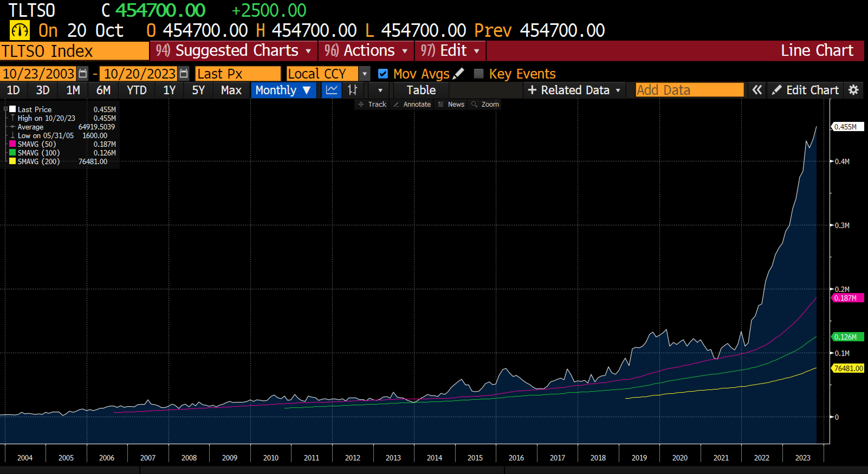The width and height of the screenshot is (868, 474).
Task: Open the News icon above the chart
Action: tap(441, 104)
